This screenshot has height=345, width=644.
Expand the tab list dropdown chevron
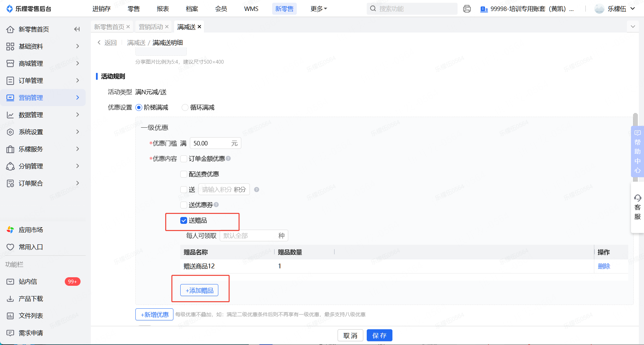click(x=633, y=27)
